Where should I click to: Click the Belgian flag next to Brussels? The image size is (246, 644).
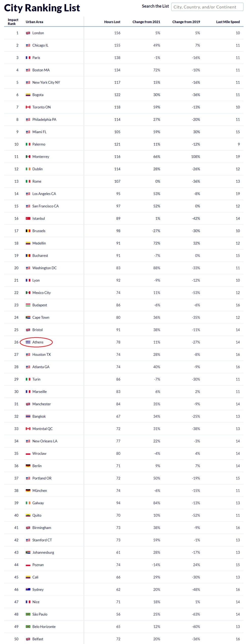pos(28,231)
